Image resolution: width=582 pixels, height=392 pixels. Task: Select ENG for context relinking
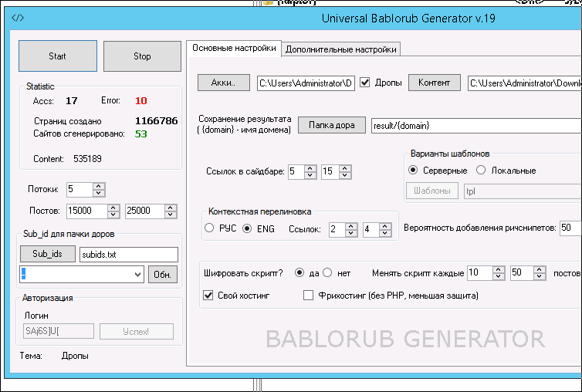tap(247, 228)
